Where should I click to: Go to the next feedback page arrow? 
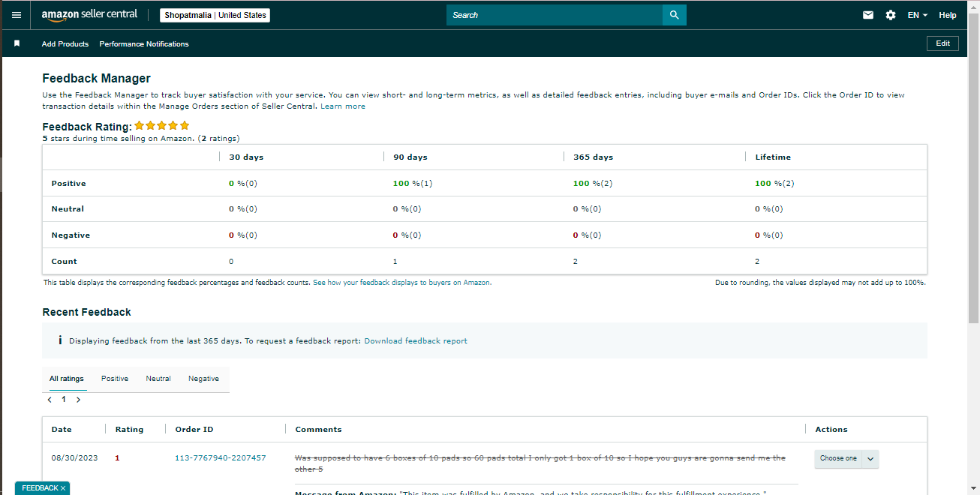tap(78, 400)
